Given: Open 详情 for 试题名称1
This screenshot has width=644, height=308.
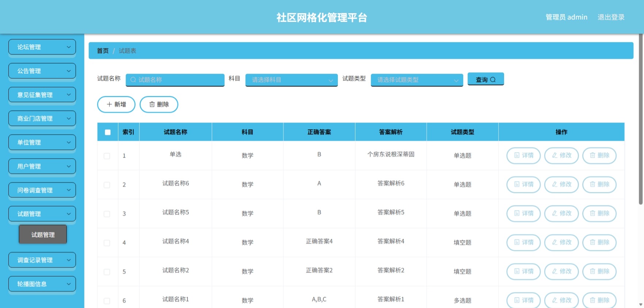Looking at the screenshot, I should tap(523, 300).
